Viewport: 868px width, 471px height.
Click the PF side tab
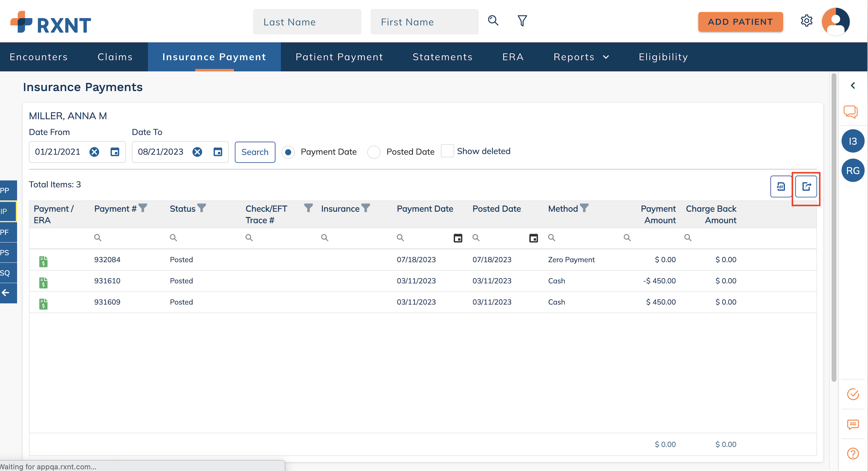(x=8, y=232)
